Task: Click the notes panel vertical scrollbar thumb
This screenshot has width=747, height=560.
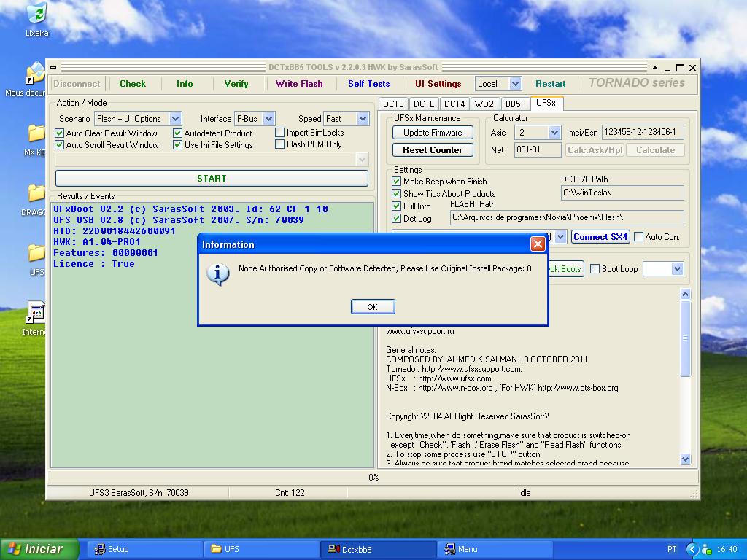Action: (685, 338)
